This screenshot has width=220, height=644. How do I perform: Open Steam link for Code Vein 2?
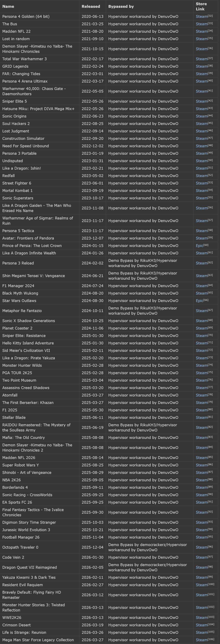(201, 557)
